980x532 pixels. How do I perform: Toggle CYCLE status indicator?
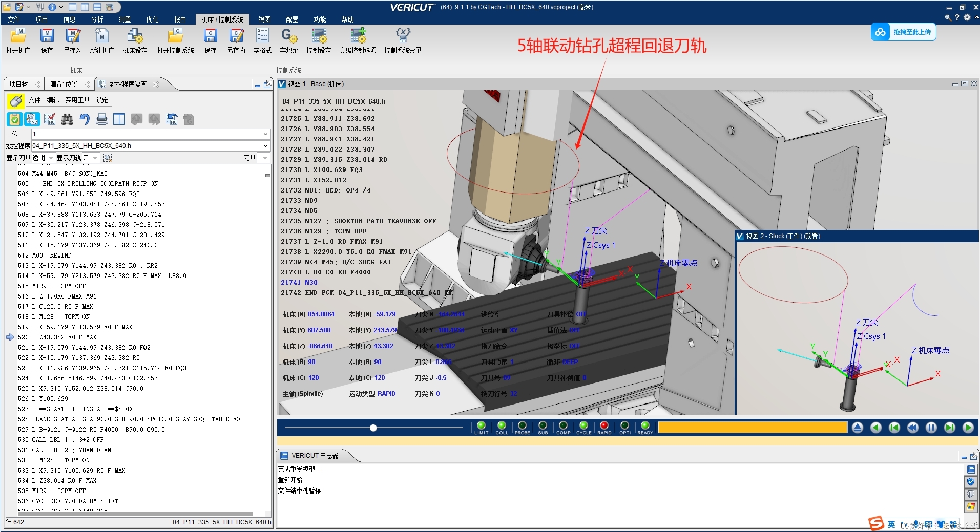point(583,428)
